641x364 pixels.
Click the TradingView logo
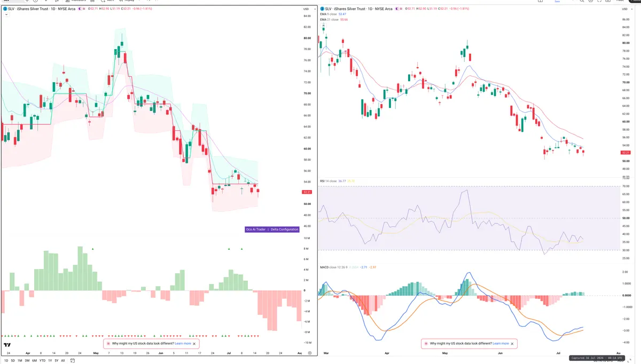[7, 346]
